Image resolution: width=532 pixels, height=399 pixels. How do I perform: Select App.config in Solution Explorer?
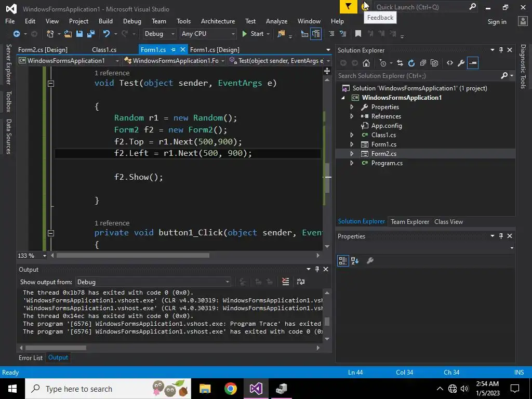point(387,126)
